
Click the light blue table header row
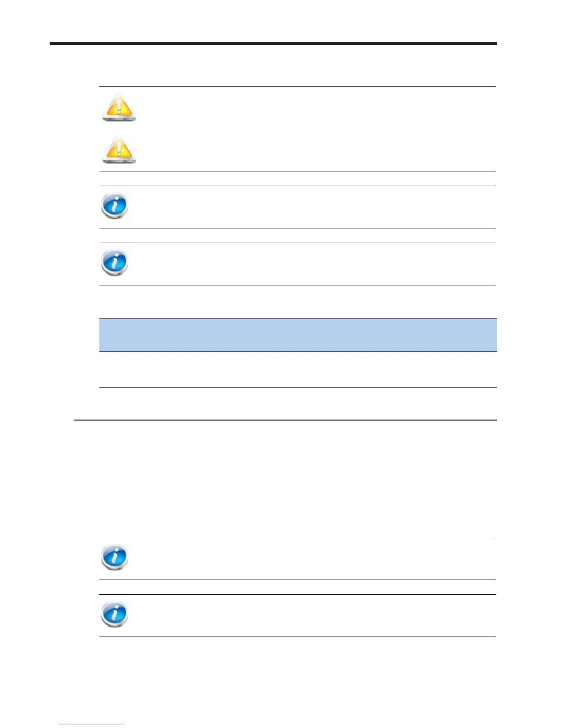[x=298, y=335]
